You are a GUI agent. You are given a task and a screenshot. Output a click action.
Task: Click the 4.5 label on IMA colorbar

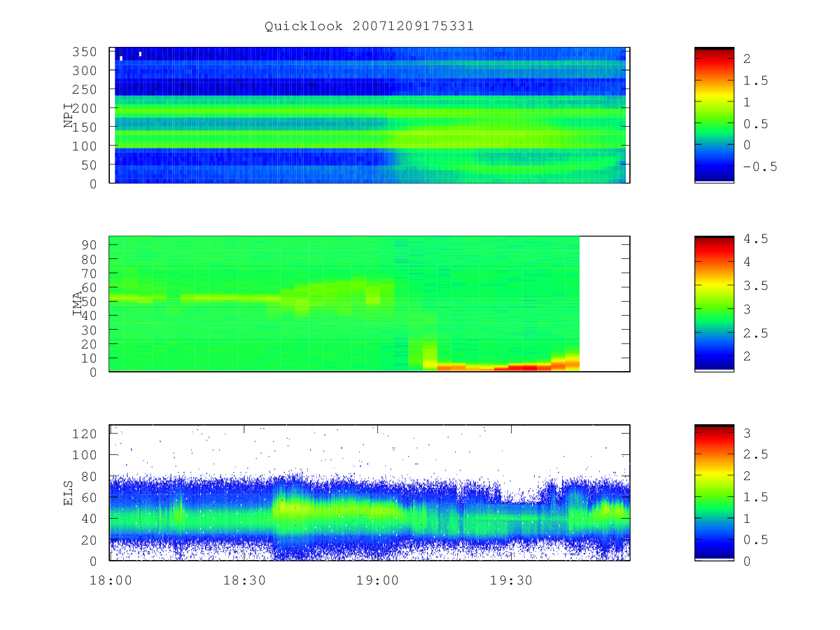point(756,239)
